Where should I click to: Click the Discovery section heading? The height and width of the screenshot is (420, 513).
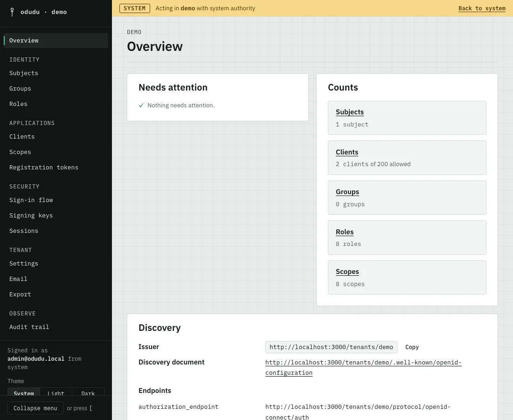[159, 328]
